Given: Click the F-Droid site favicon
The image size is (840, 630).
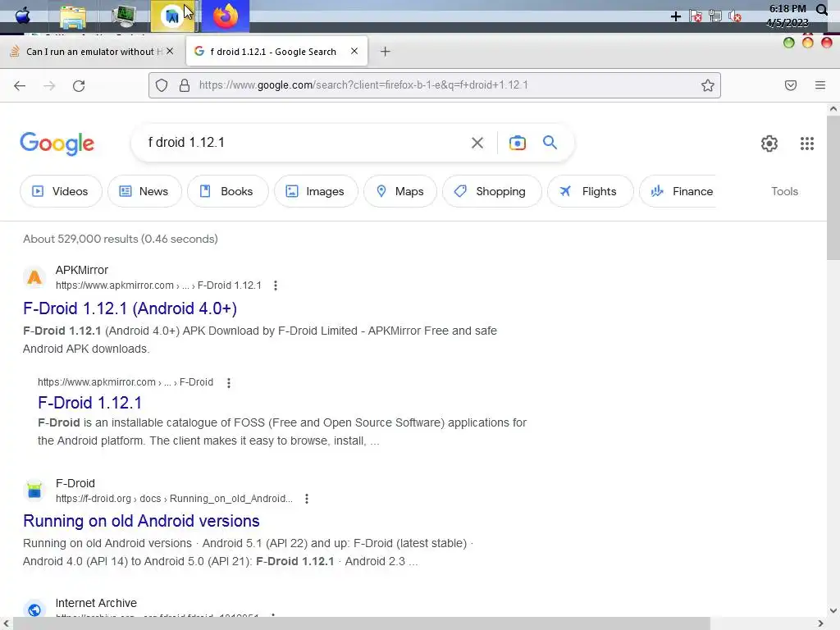Looking at the screenshot, I should click(34, 491).
